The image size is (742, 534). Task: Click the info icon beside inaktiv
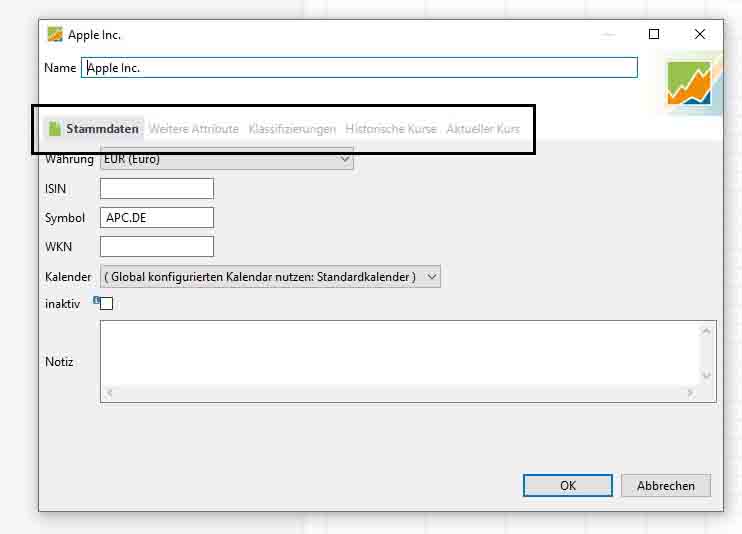[96, 300]
